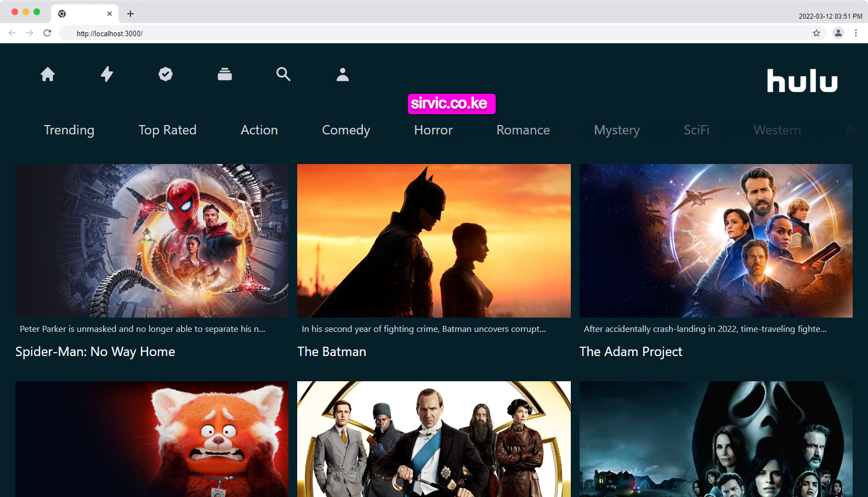Show the Romance genre
868x497 pixels.
523,130
